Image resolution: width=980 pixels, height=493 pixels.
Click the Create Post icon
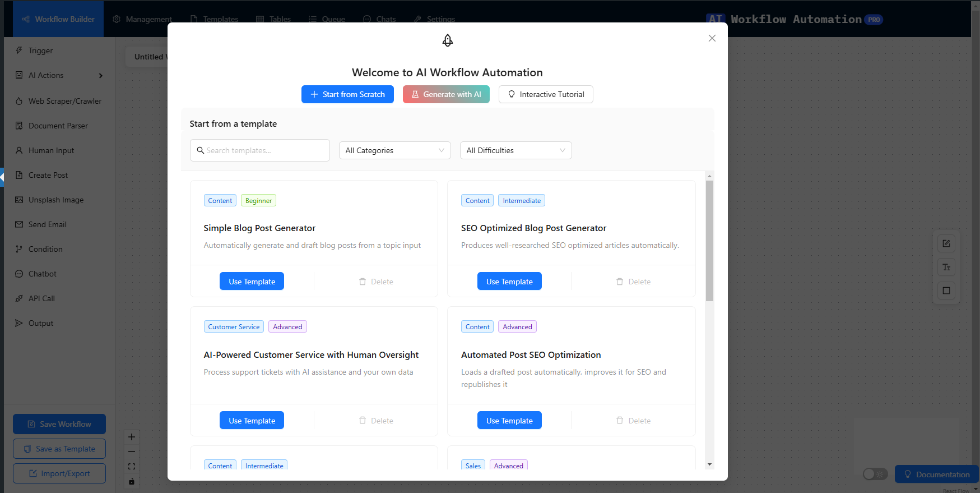coord(19,175)
